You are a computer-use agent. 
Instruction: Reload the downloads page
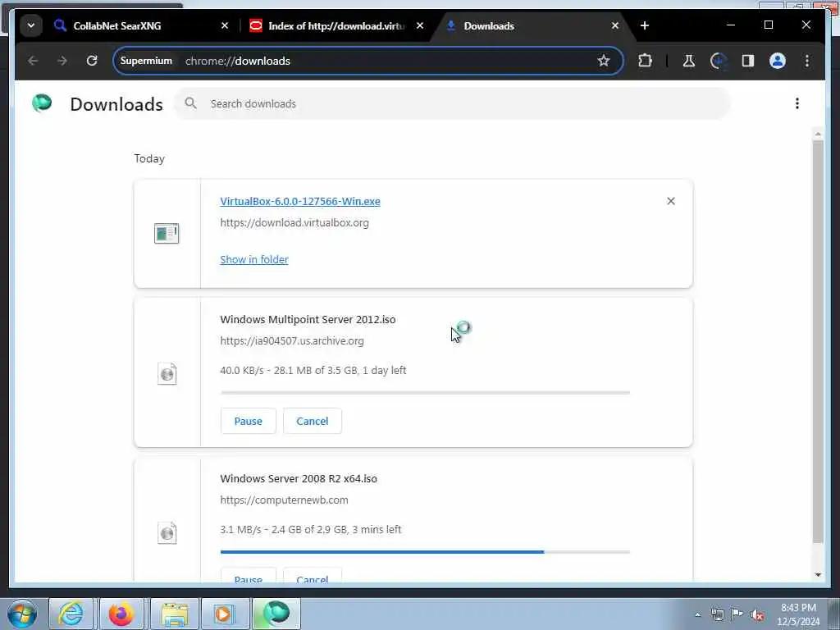coord(92,61)
